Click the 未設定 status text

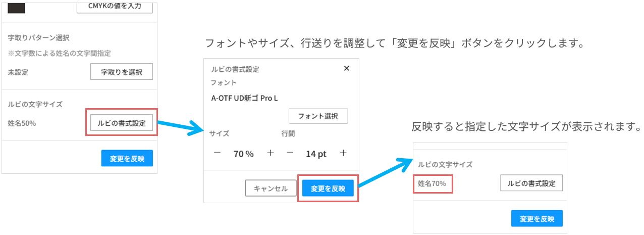click(x=18, y=72)
